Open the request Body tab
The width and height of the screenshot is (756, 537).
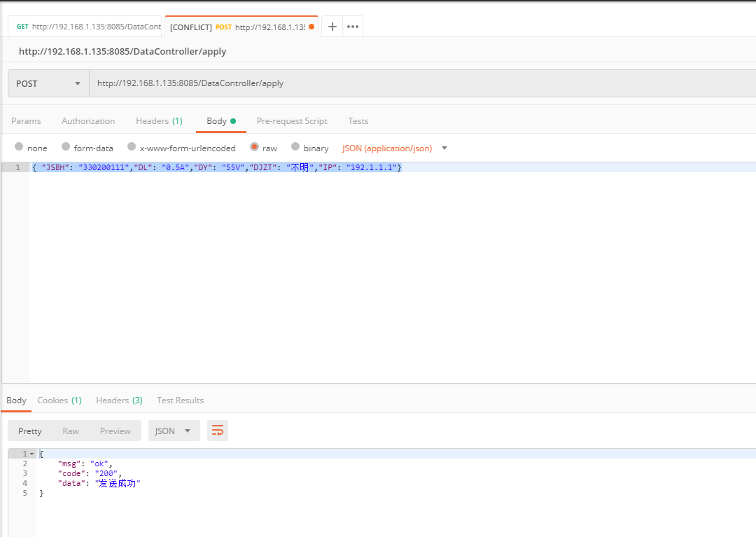(220, 121)
